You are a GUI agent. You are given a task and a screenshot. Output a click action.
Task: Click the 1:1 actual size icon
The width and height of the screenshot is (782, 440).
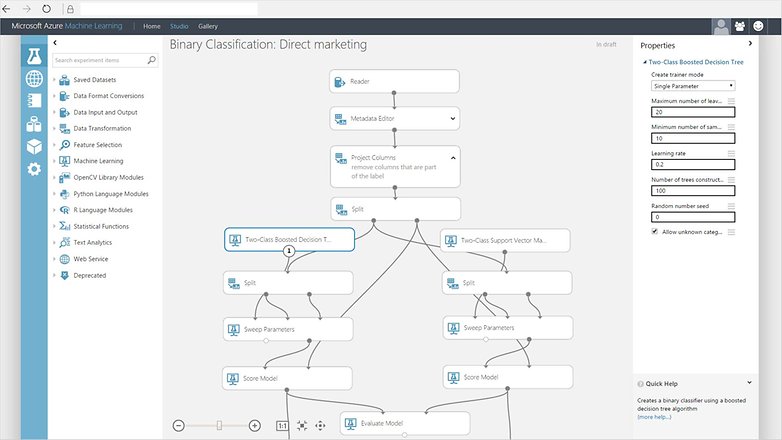click(x=282, y=426)
